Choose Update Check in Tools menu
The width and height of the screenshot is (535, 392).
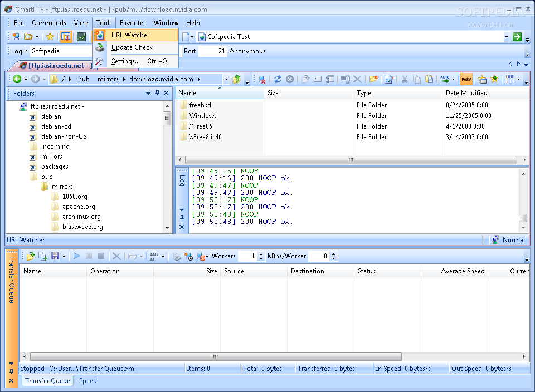coord(136,47)
